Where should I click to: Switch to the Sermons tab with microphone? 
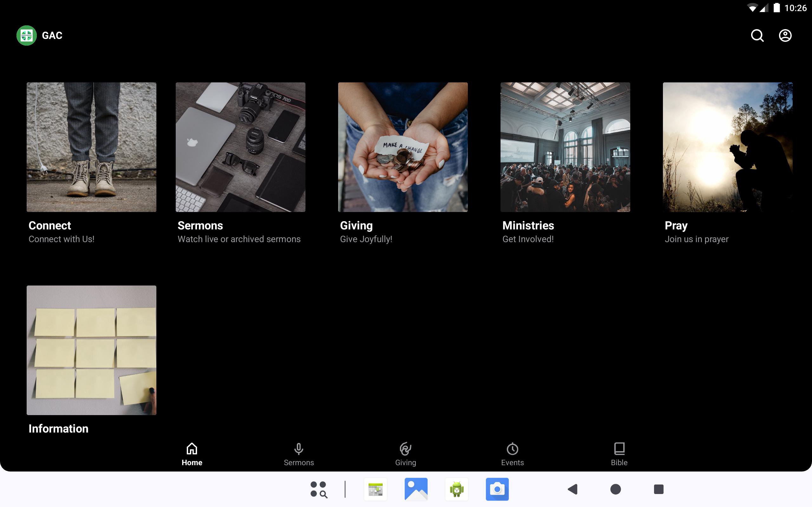pos(298,454)
